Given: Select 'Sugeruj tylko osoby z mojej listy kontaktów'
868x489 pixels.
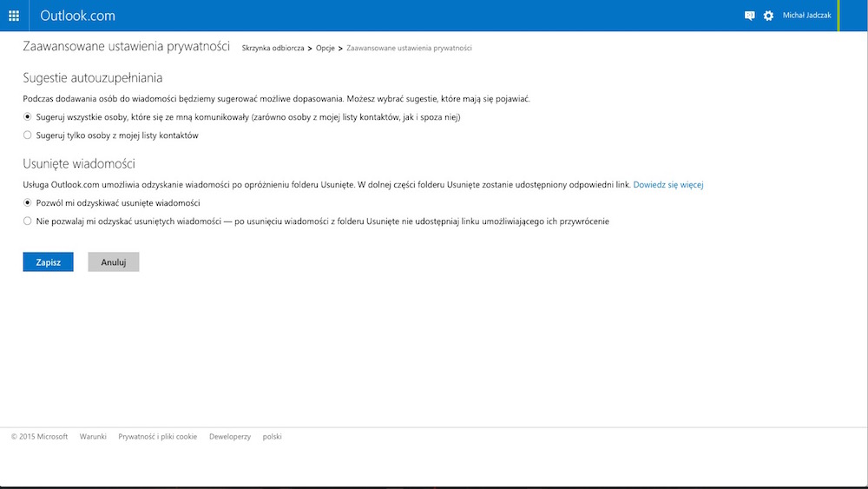Looking at the screenshot, I should [27, 135].
